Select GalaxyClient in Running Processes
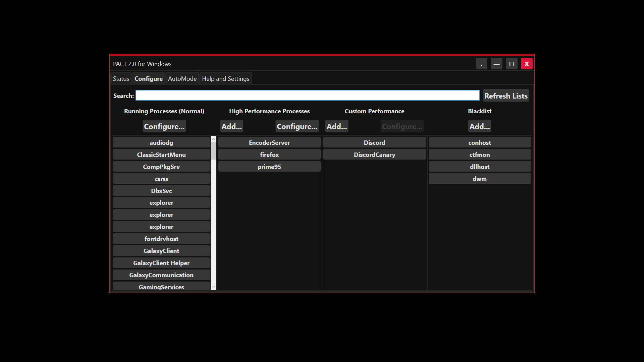 pyautogui.click(x=161, y=251)
